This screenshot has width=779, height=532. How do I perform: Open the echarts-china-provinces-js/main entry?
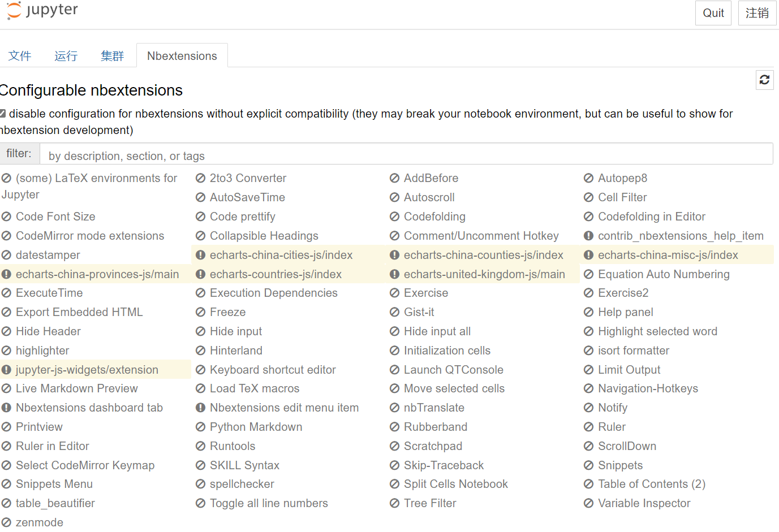pos(97,274)
